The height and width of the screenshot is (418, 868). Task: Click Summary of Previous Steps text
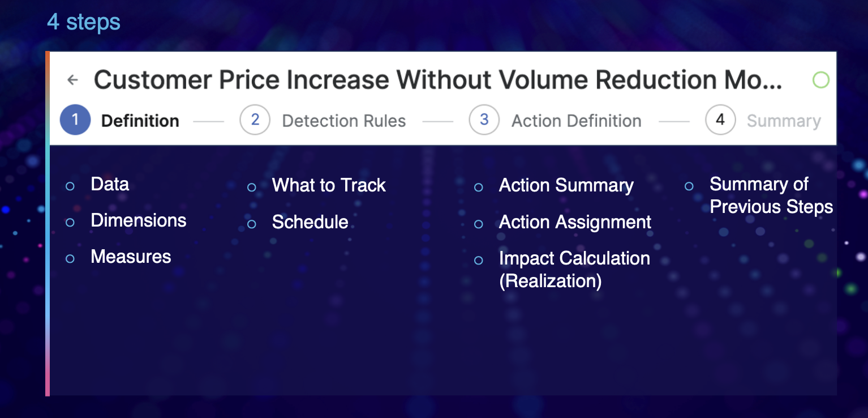pyautogui.click(x=771, y=195)
